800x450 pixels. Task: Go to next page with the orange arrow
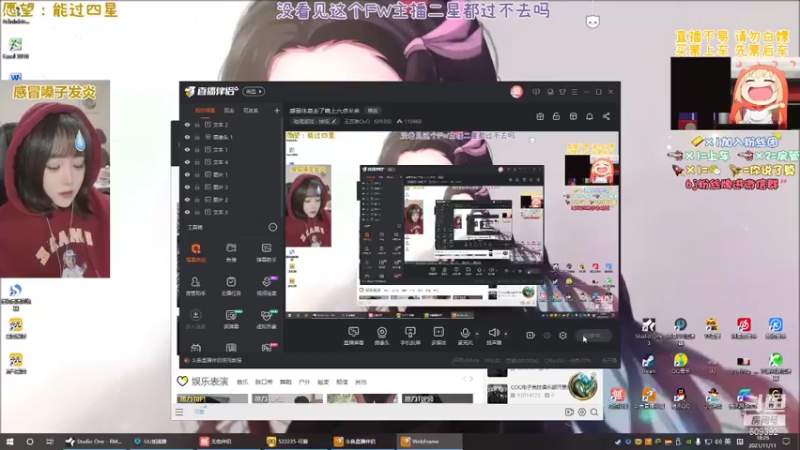(x=471, y=379)
